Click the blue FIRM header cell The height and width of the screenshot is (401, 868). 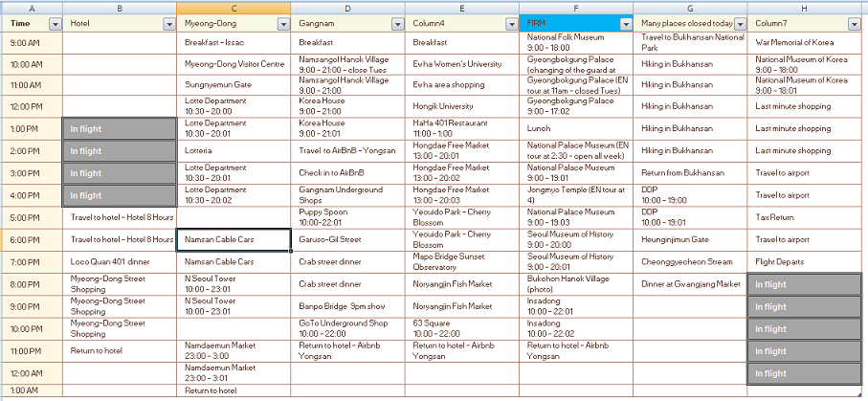569,23
